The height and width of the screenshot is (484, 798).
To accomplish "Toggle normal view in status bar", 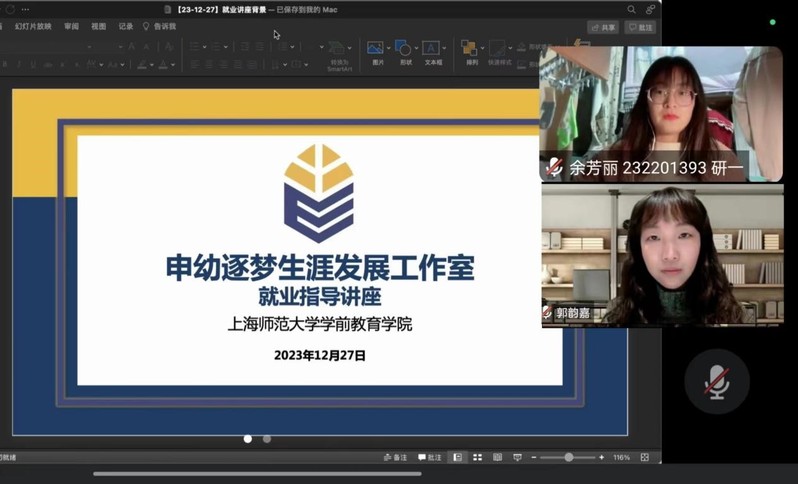I will point(457,457).
